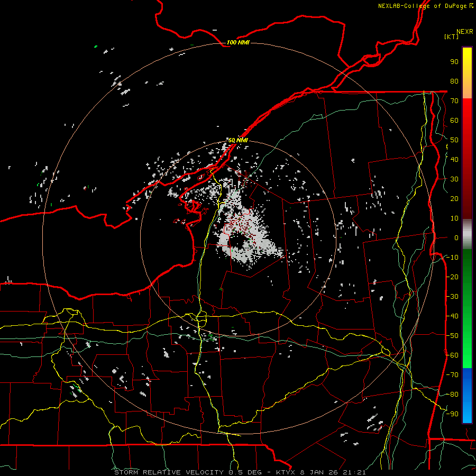Click the -70 value on the velocity scale
Viewport: 476px width, 476px height.
tap(452, 375)
